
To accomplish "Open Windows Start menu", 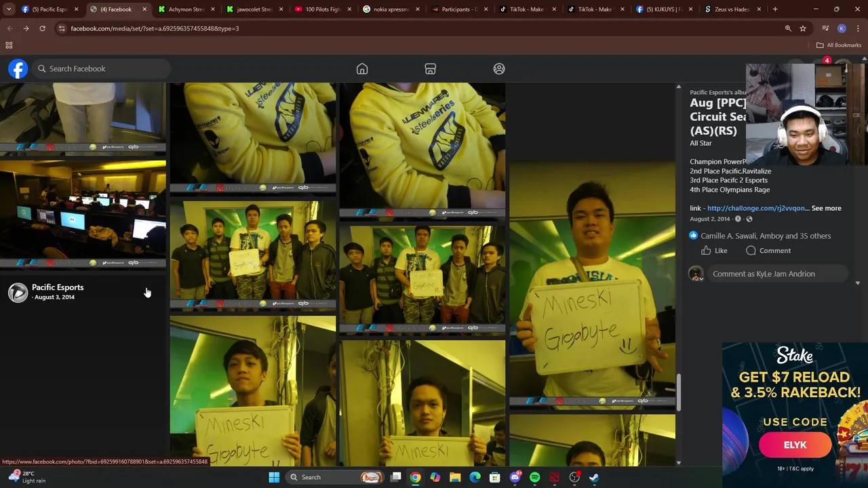I will (x=274, y=477).
